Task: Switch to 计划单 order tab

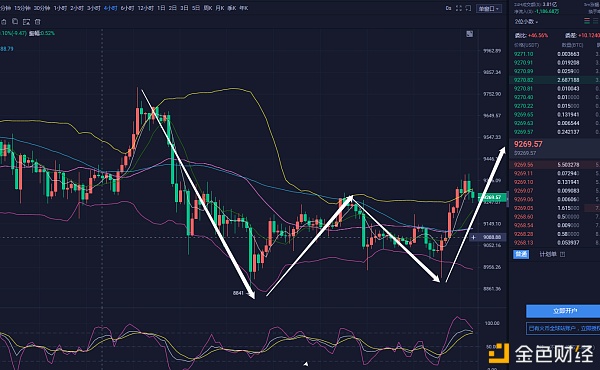Action: (548, 254)
